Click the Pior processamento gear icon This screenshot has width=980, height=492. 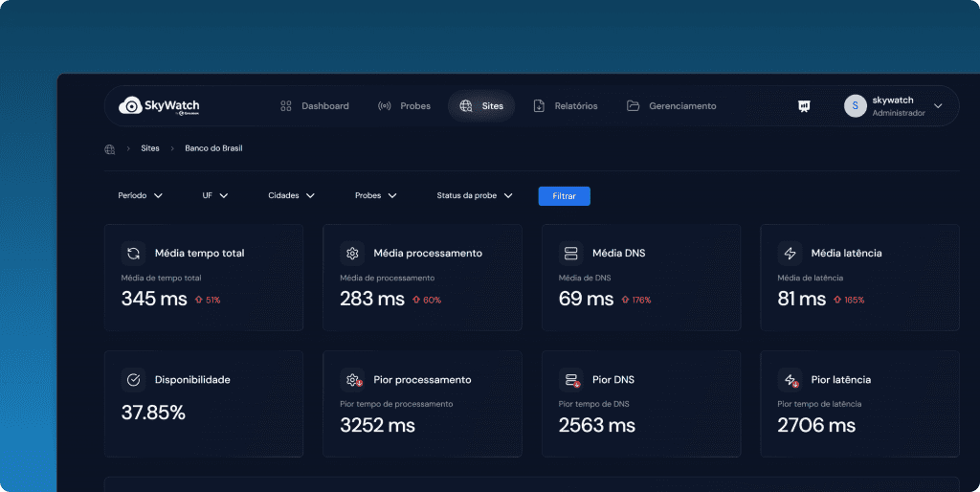(352, 379)
